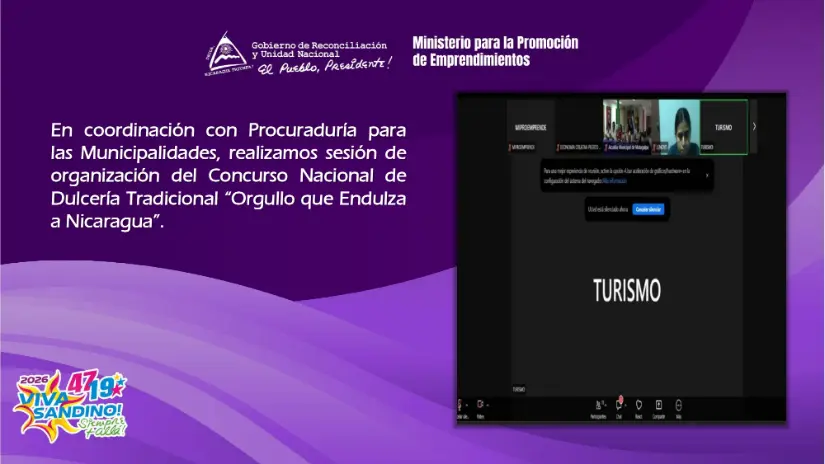
Task: Open the Participantes panel icon
Action: (598, 405)
